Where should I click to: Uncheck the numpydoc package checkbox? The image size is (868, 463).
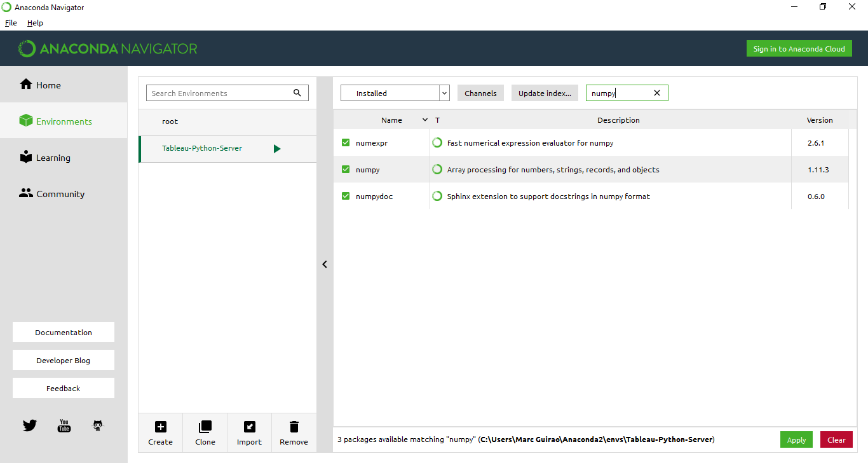(x=346, y=196)
